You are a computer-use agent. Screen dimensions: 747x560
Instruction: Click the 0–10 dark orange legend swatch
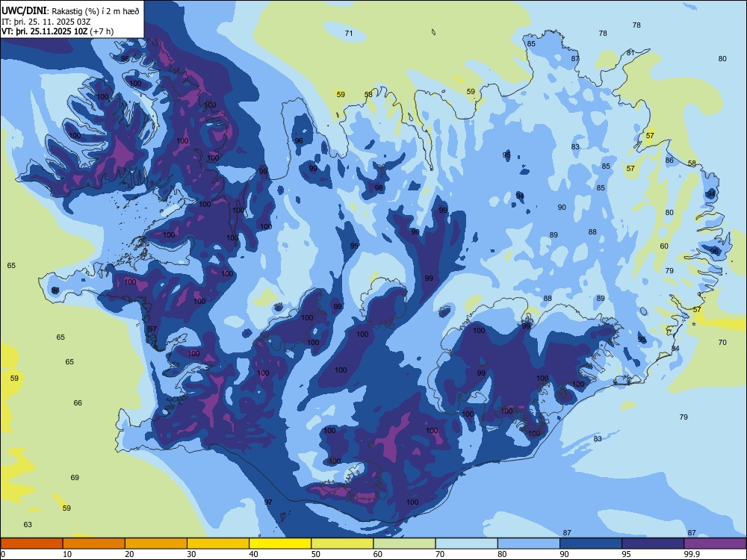(31, 544)
